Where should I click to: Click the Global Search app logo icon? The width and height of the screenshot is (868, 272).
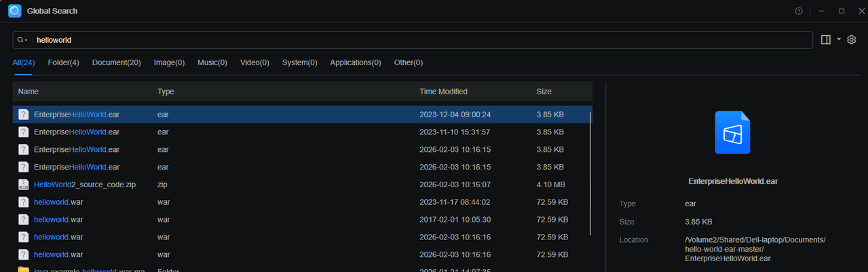[15, 11]
